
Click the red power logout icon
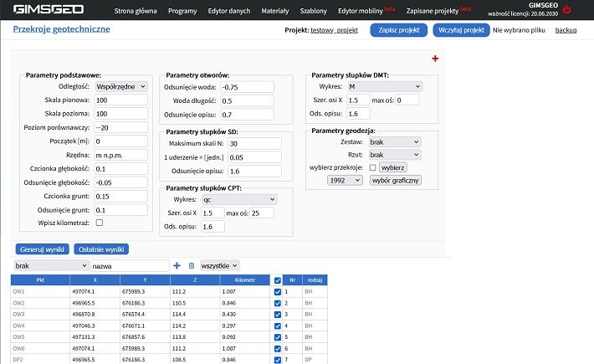(x=566, y=9)
